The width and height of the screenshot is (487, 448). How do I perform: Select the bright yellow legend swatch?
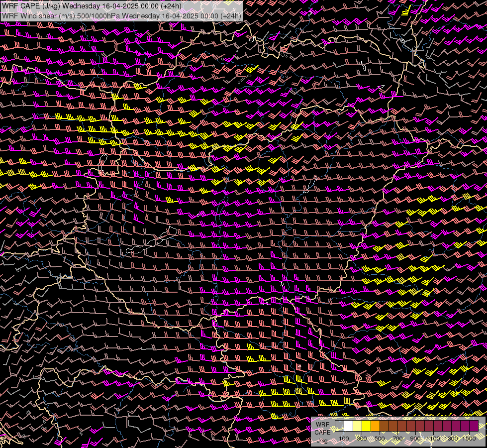(x=367, y=426)
